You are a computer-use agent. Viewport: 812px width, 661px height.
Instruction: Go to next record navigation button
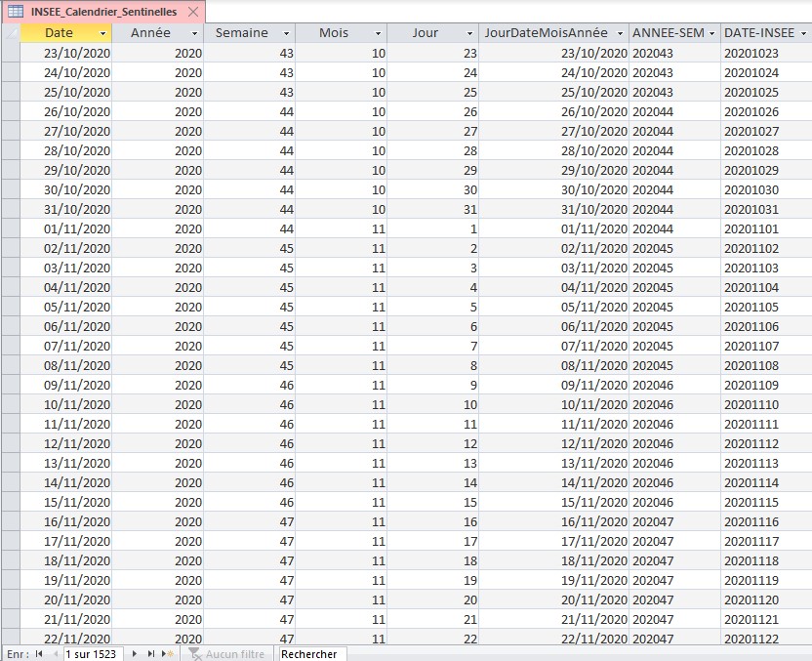(x=134, y=654)
